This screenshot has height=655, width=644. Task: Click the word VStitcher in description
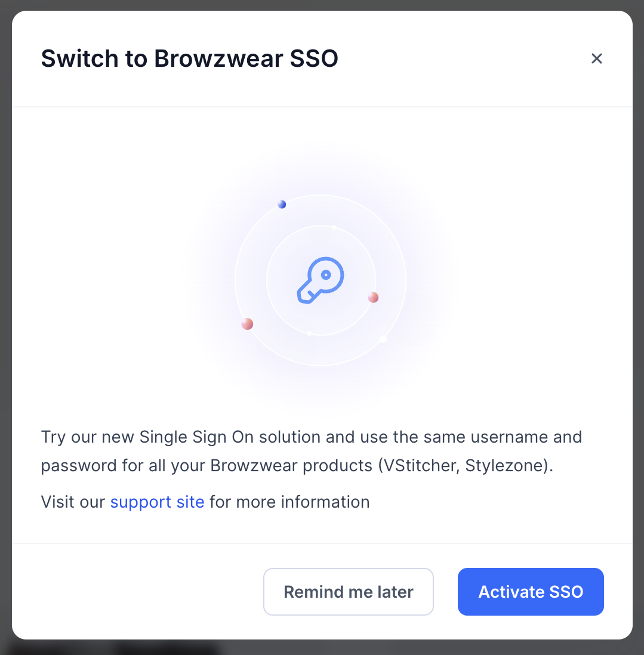(420, 465)
